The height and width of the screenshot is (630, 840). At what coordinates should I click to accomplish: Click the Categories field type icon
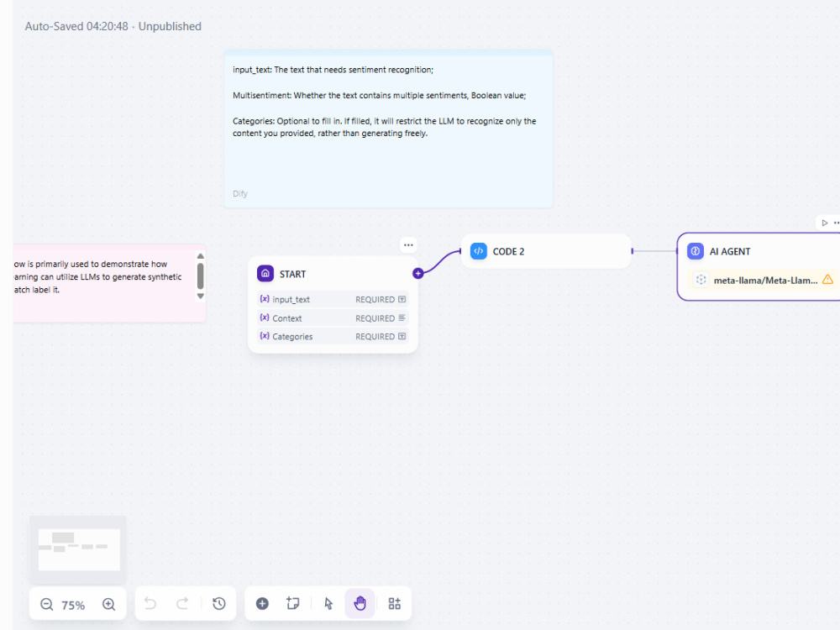pyautogui.click(x=402, y=337)
